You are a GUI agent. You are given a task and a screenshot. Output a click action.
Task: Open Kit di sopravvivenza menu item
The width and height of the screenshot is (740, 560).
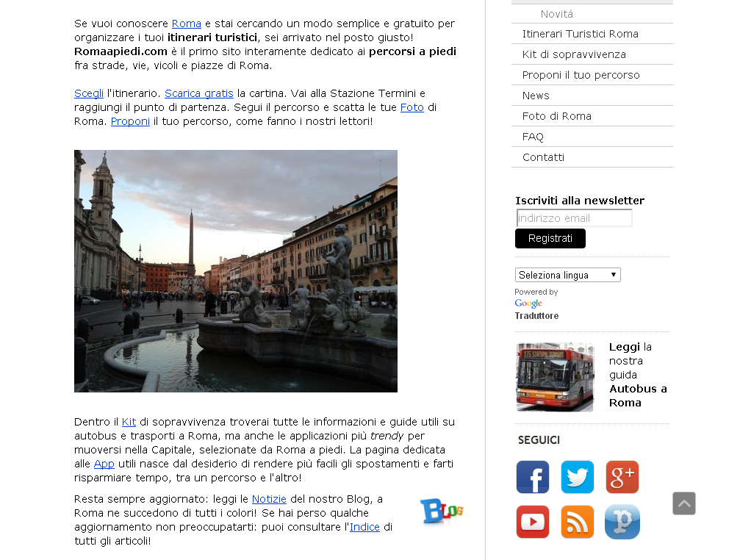pos(592,54)
